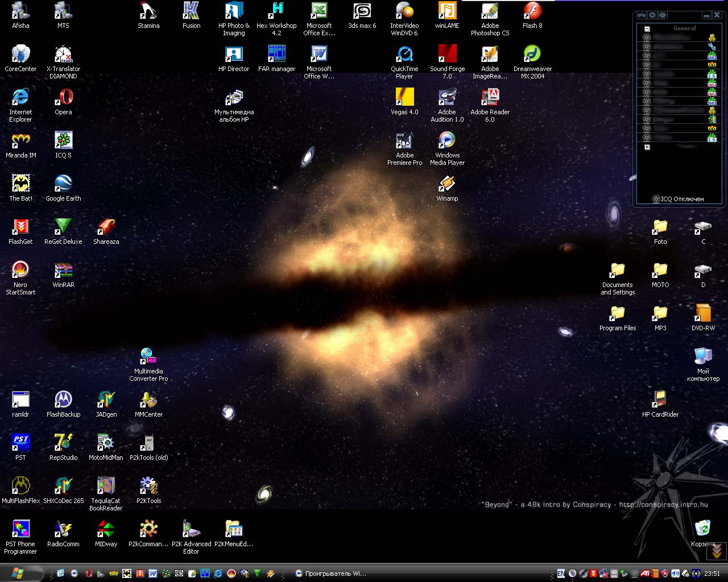Image resolution: width=728 pixels, height=582 pixels.
Task: Launch InterVideo WinDVD 6
Action: [x=404, y=19]
